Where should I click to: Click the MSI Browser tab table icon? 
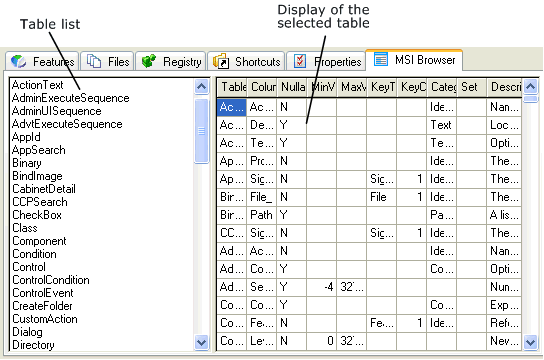click(381, 59)
